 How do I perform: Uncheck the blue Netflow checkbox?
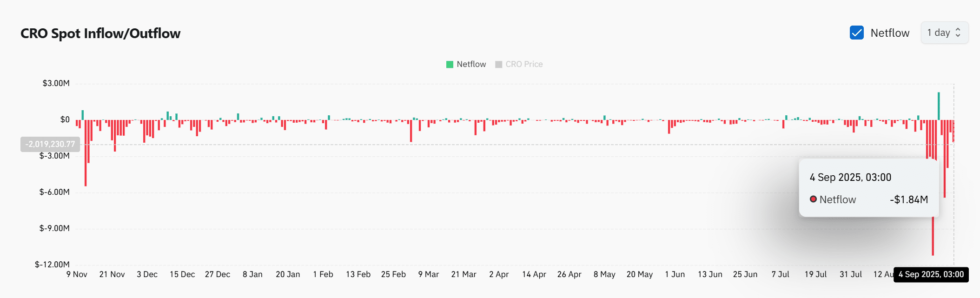tap(856, 33)
